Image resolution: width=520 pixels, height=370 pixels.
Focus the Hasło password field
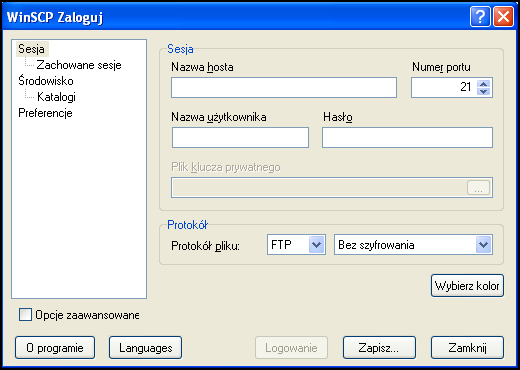[x=407, y=137]
